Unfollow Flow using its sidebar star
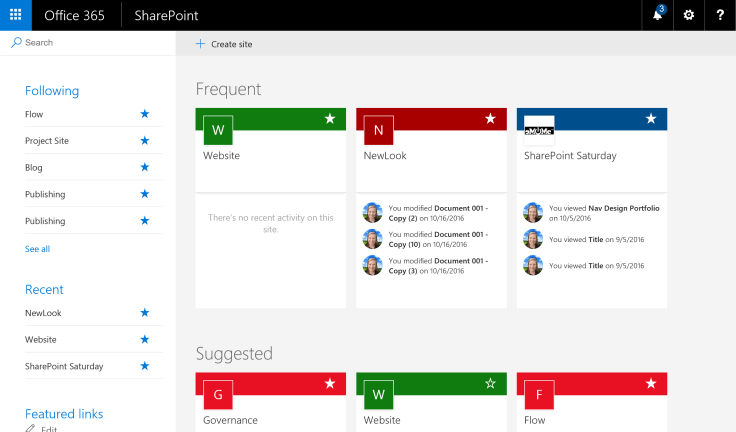The image size is (736, 432). point(145,114)
